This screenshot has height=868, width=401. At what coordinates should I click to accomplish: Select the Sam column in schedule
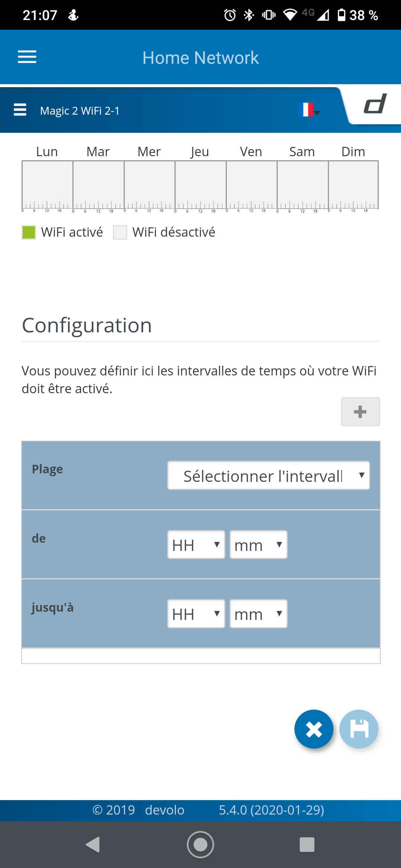click(303, 184)
